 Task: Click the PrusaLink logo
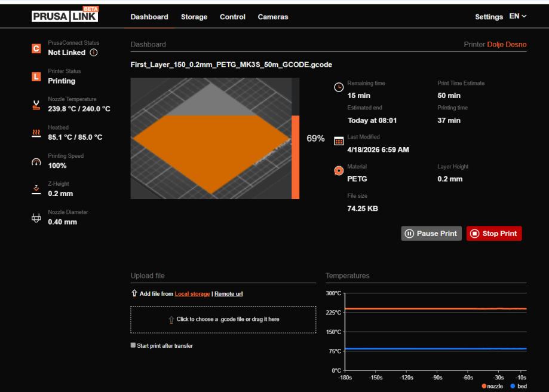66,16
